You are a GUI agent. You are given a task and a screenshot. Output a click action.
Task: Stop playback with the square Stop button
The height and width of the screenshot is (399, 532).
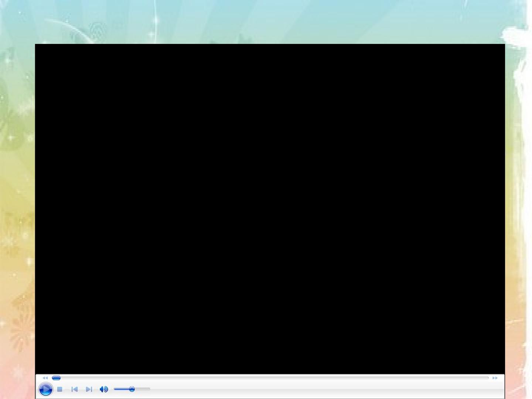click(x=60, y=389)
